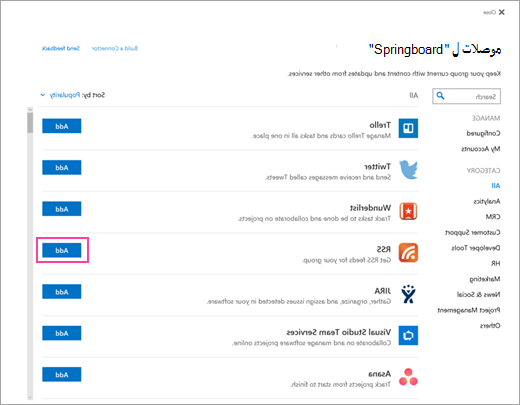Select the Others category
The image size is (520, 405).
(x=490, y=326)
